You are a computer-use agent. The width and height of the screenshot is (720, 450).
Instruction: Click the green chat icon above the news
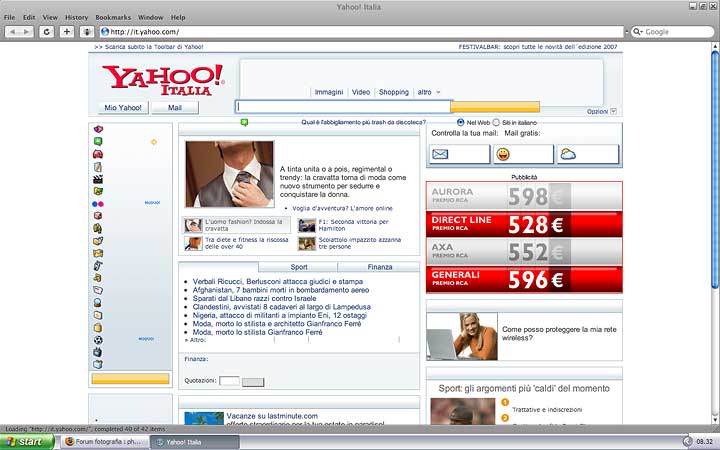[x=244, y=123]
